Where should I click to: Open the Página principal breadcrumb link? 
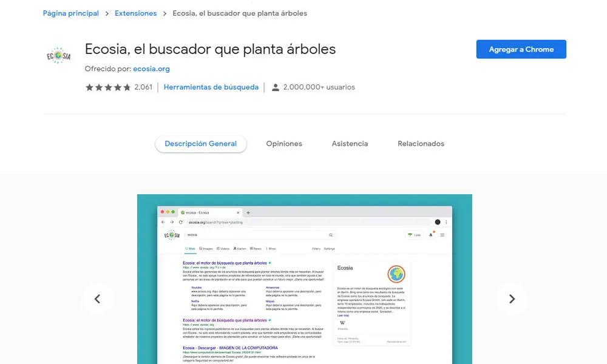click(71, 13)
